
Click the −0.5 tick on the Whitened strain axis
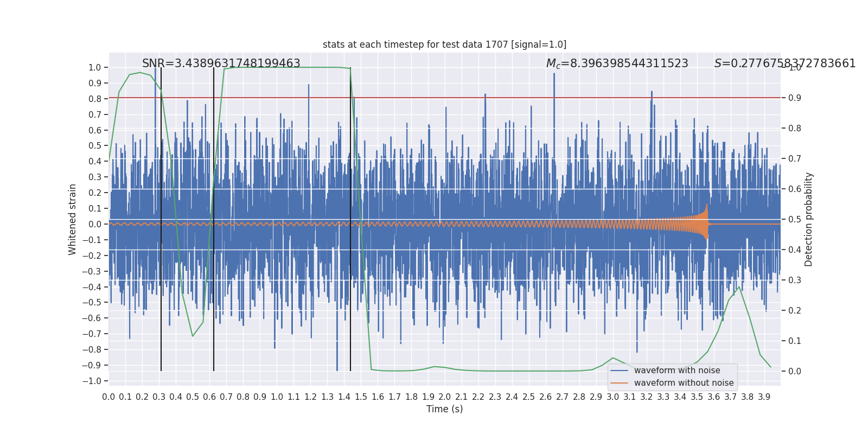click(92, 303)
